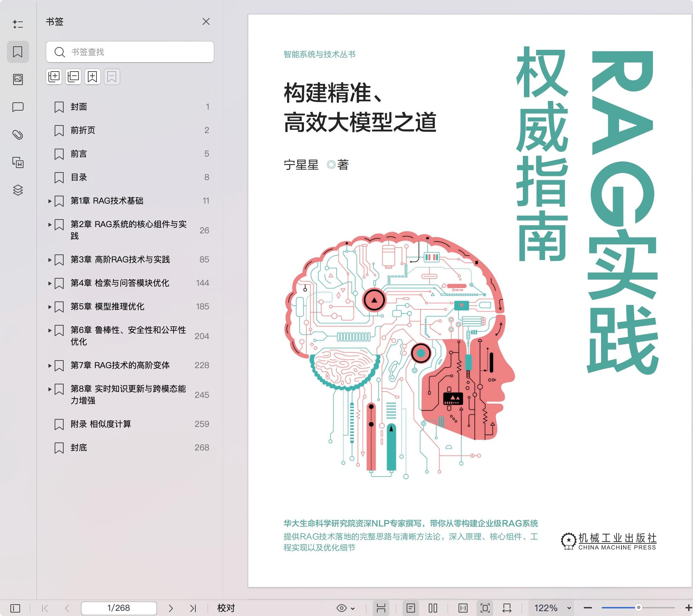Click the 校对 proofreading menu item

coord(227,608)
